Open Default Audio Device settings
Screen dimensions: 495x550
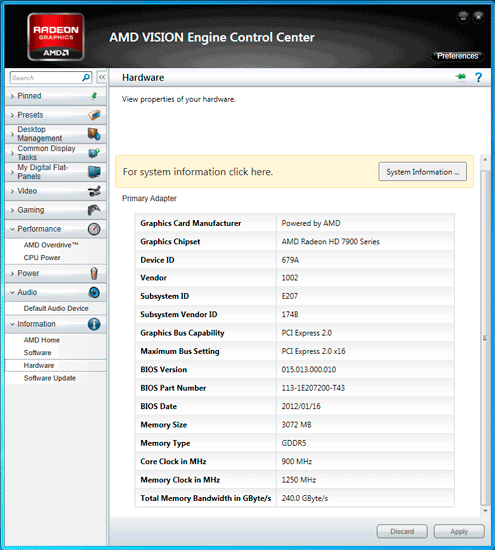click(x=56, y=308)
